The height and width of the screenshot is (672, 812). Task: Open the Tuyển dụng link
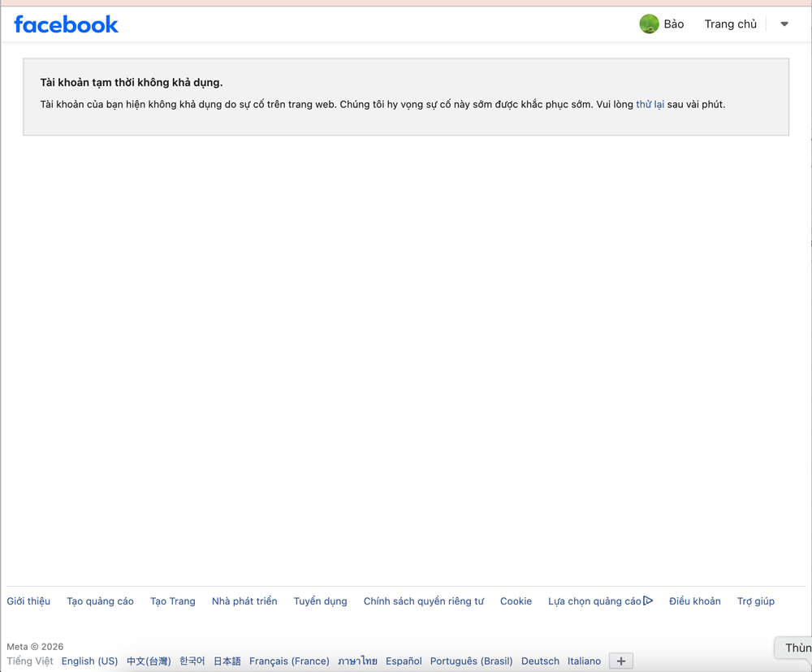320,601
